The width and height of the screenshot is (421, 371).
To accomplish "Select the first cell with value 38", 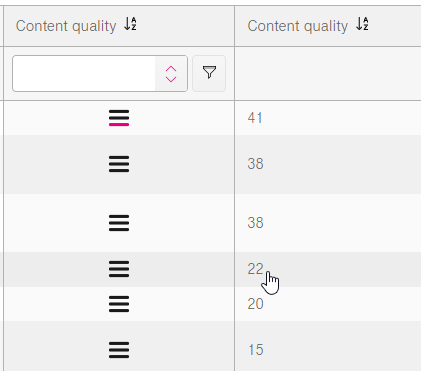I will tap(328, 164).
